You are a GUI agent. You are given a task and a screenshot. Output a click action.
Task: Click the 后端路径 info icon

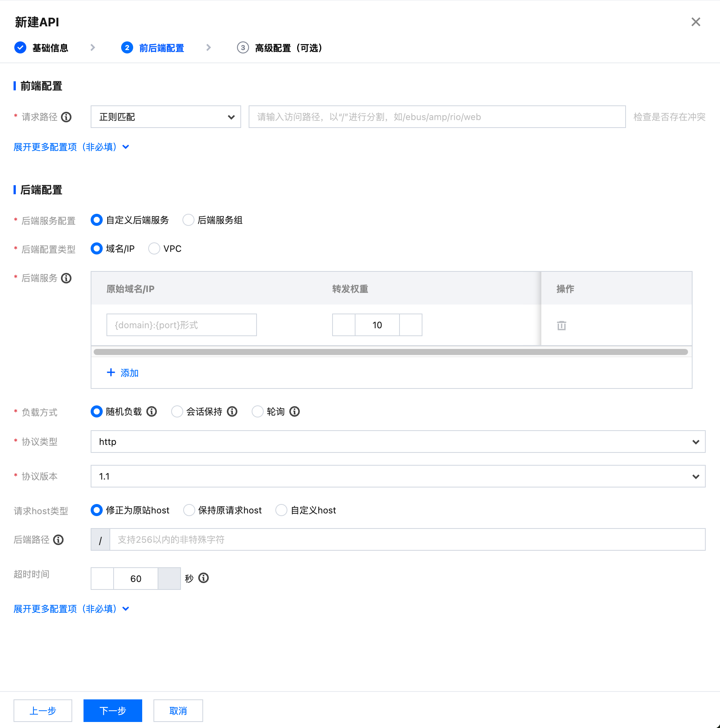tap(58, 539)
